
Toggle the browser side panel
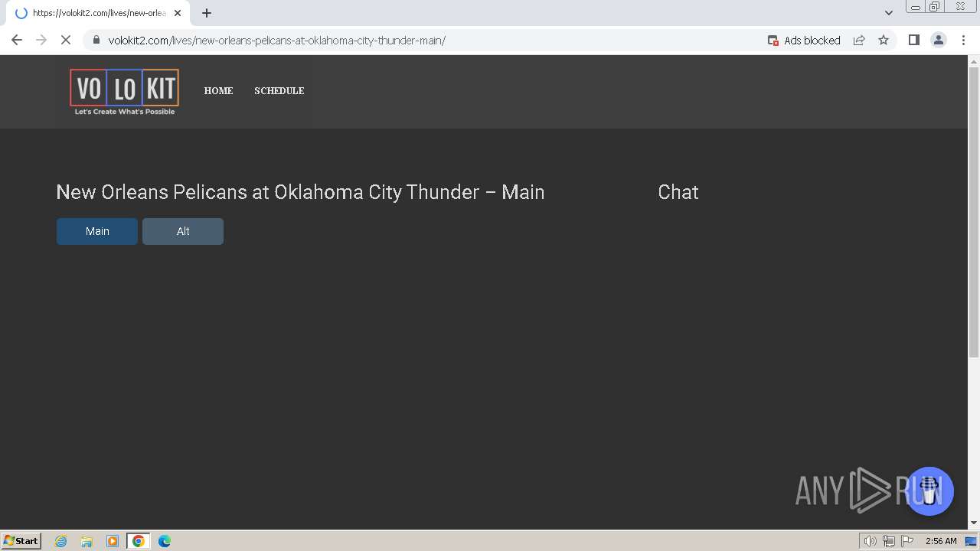pos(913,40)
